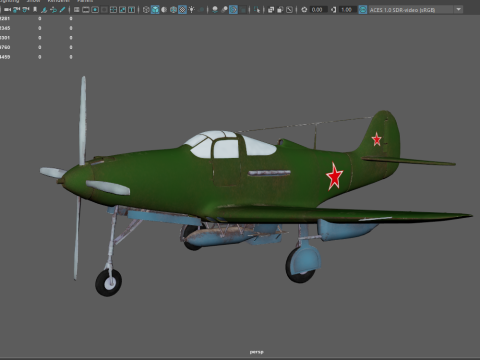Image resolution: width=480 pixels, height=360 pixels.
Task: Toggle the X-Ray display icon
Action: tap(271, 10)
